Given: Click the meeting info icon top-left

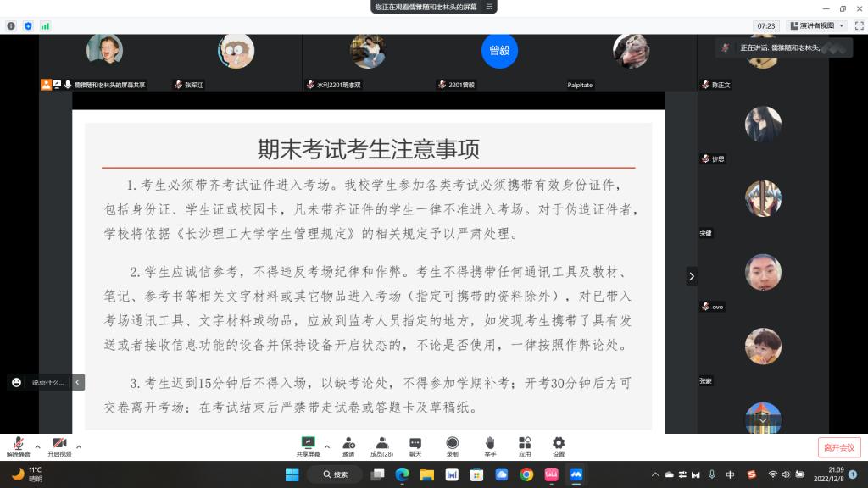Looking at the screenshot, I should (x=11, y=26).
